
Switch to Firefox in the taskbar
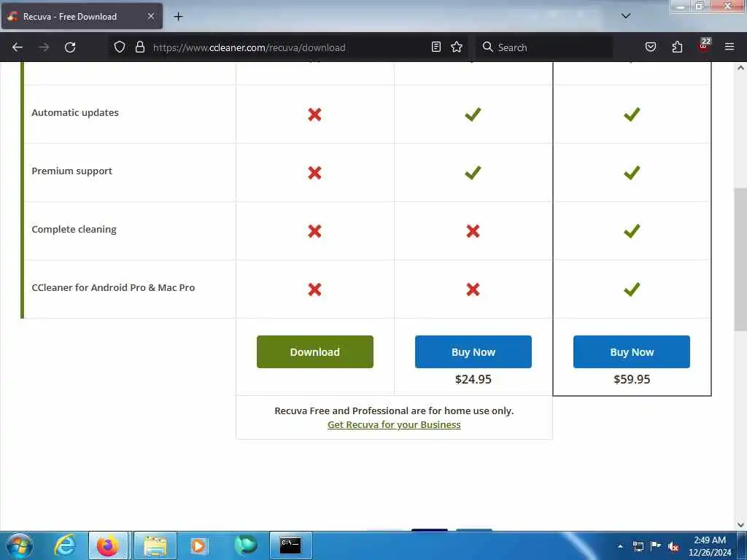108,545
